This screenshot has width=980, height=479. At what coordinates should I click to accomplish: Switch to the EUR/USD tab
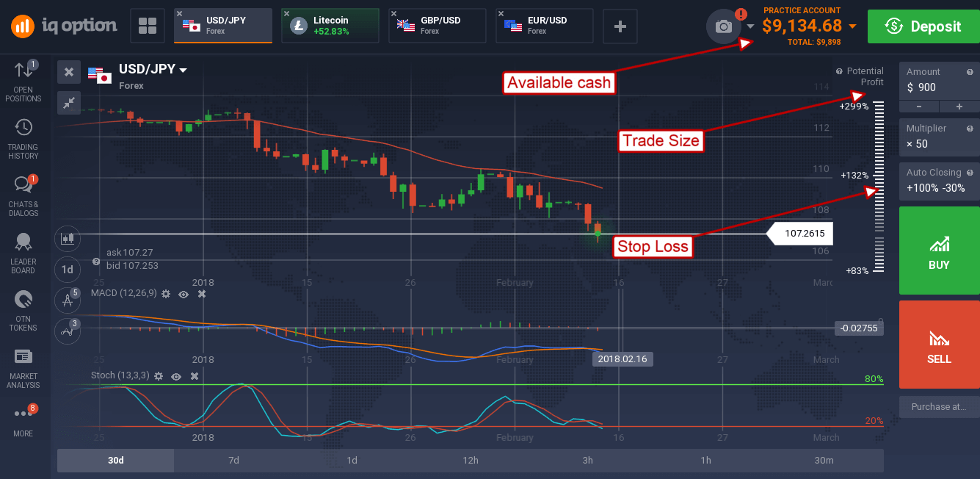pos(545,26)
